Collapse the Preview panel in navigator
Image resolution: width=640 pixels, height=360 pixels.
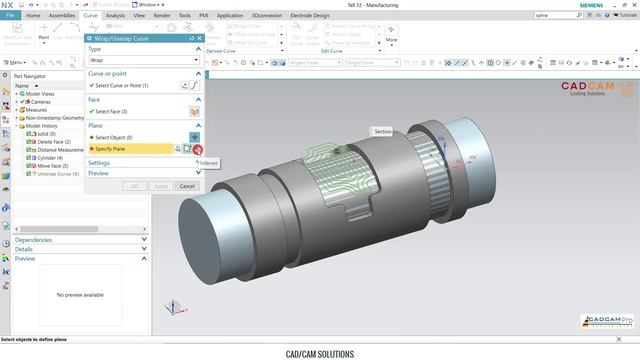144,258
